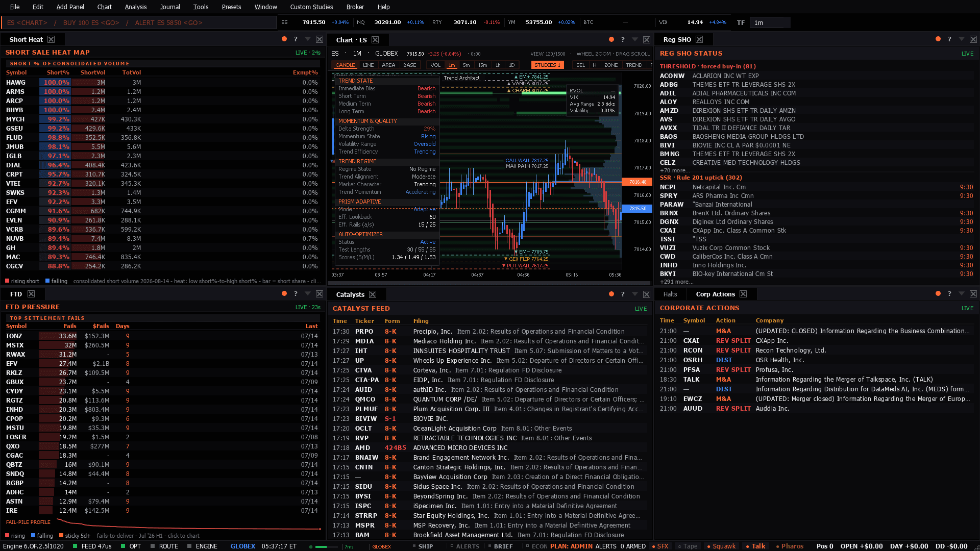Open help icon in Catalysts panel
The width and height of the screenshot is (980, 551).
click(x=623, y=294)
